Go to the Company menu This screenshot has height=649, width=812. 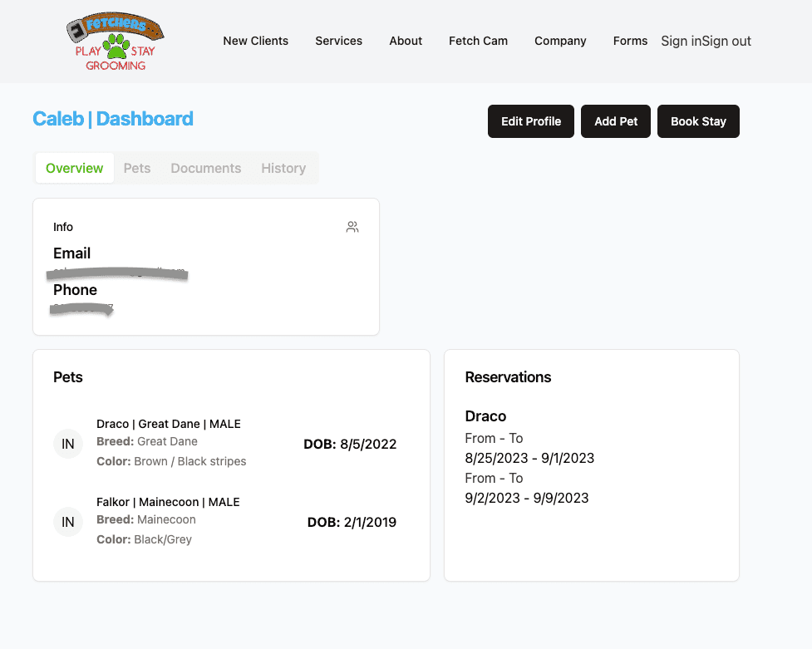pyautogui.click(x=559, y=41)
